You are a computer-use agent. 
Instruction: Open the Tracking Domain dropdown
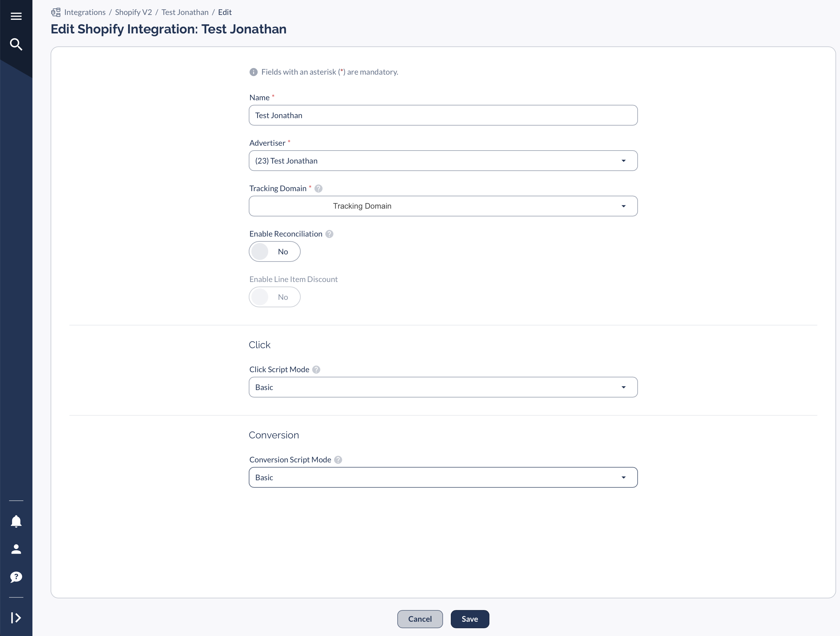pos(443,206)
